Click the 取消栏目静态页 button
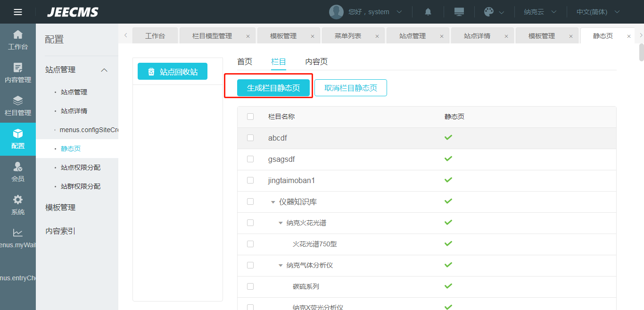Viewport: 644px width, 310px height. point(351,88)
